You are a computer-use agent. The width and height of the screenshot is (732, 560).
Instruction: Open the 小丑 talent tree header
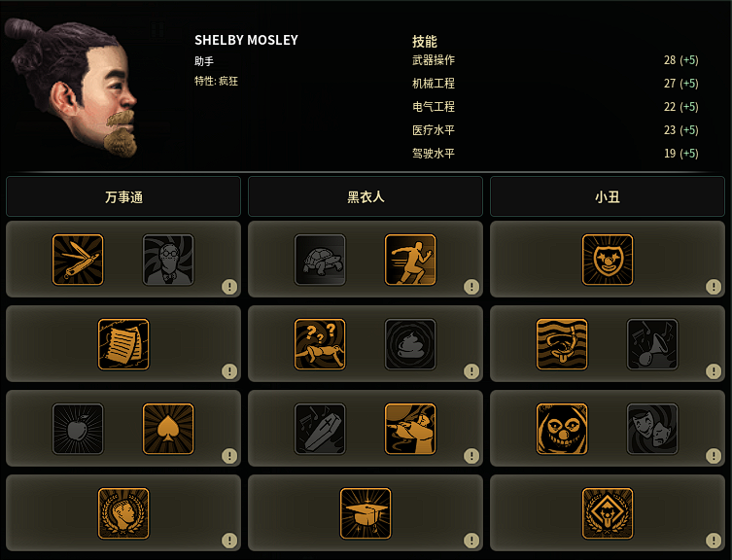pos(608,196)
